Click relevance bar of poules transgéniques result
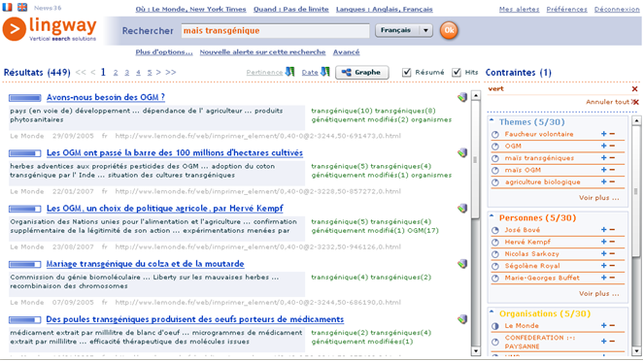The height and width of the screenshot is (361, 644). tap(25, 319)
